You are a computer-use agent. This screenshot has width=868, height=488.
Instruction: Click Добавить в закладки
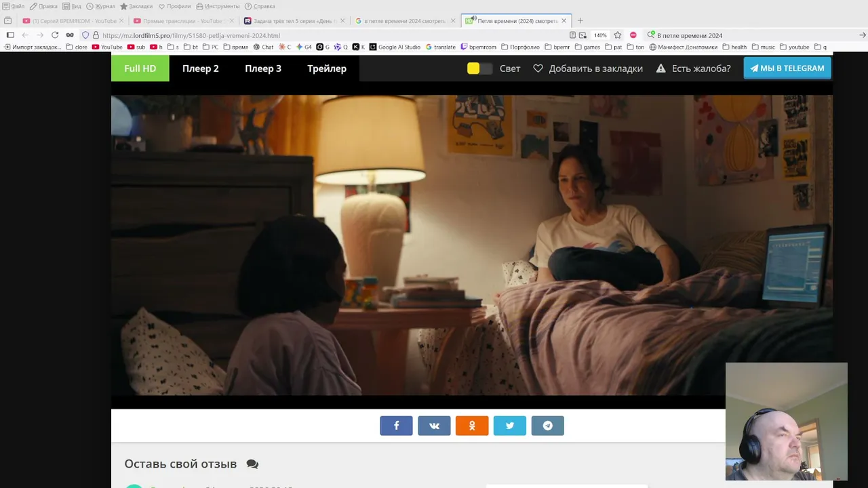(588, 68)
